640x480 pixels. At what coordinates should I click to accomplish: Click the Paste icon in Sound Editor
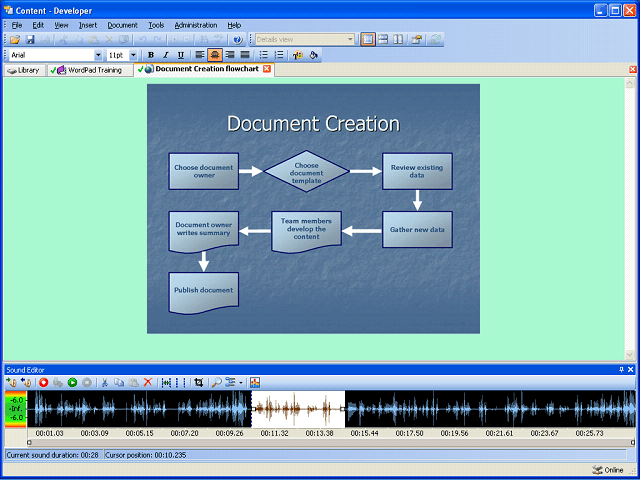133,382
